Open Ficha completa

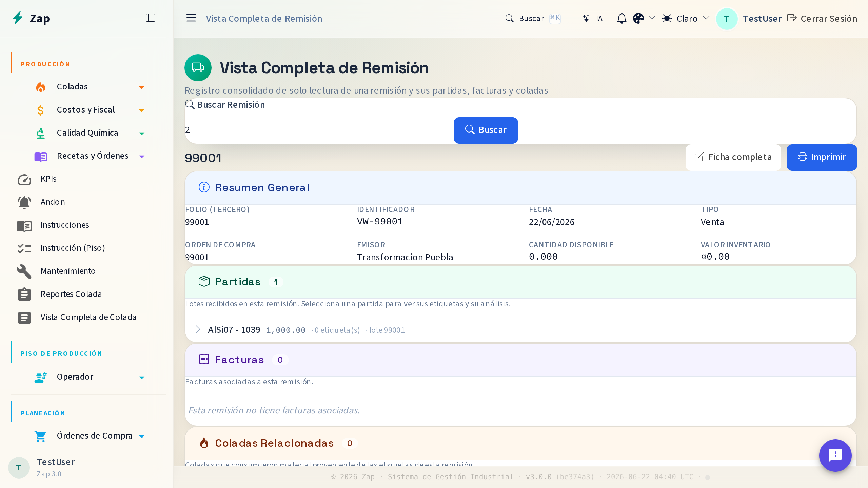733,157
